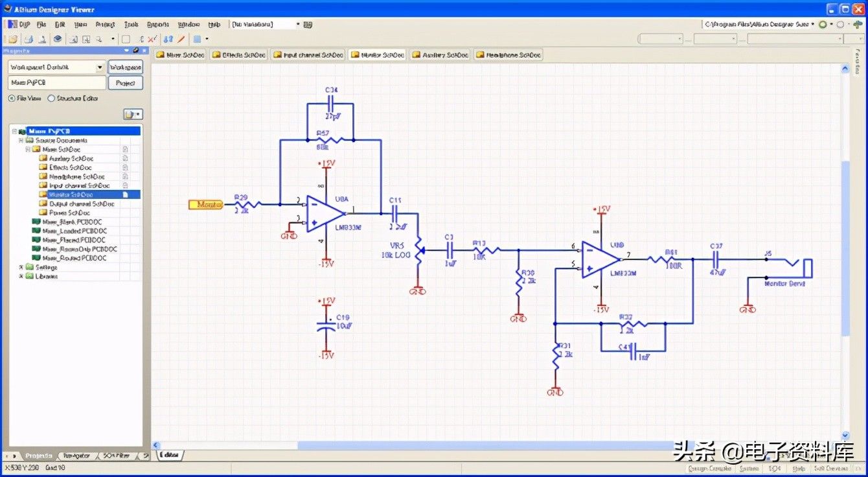The image size is (868, 477).
Task: Expand the Libraries folder in project tree
Action: click(21, 276)
